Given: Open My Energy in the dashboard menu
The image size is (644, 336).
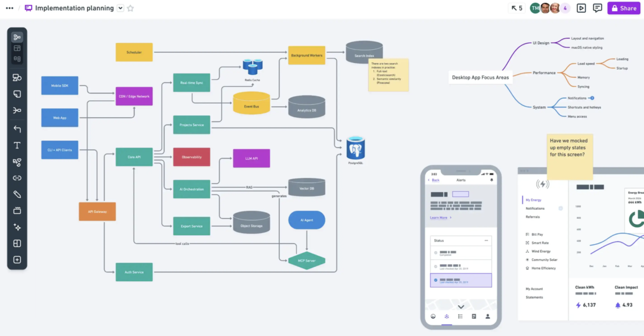Looking at the screenshot, I should [x=534, y=200].
